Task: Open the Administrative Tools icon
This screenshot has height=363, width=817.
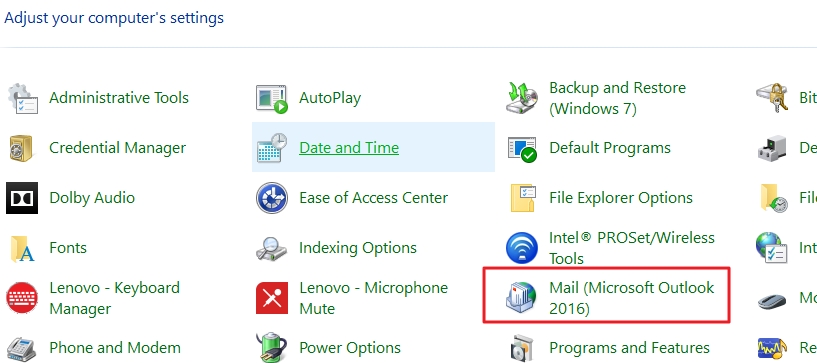Action: [x=22, y=98]
